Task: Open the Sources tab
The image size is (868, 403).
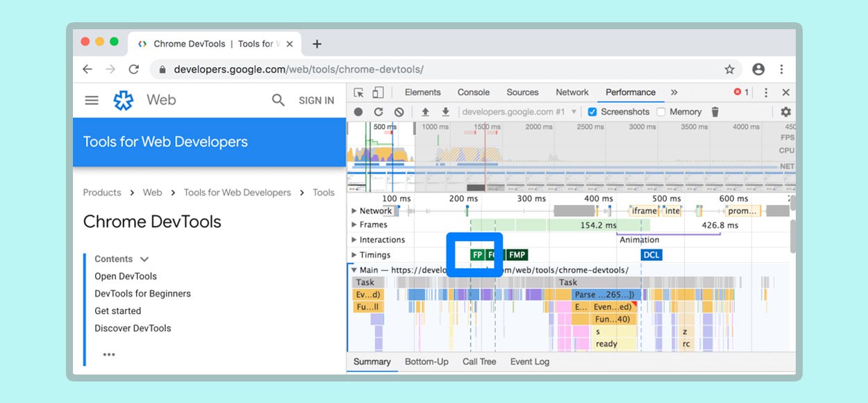Action: click(523, 92)
